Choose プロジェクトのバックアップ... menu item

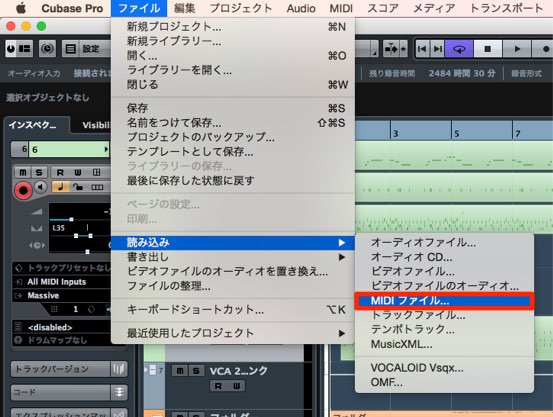(x=233, y=137)
